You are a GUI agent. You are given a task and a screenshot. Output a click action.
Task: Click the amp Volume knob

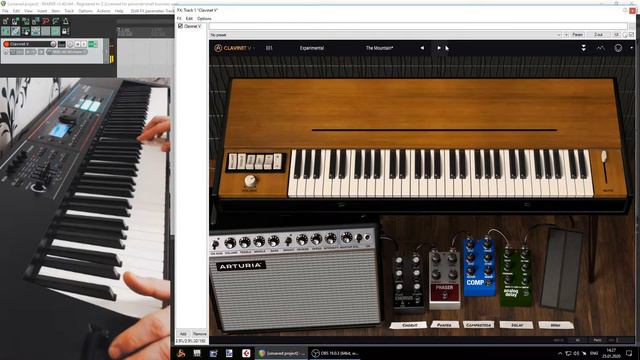[231, 243]
